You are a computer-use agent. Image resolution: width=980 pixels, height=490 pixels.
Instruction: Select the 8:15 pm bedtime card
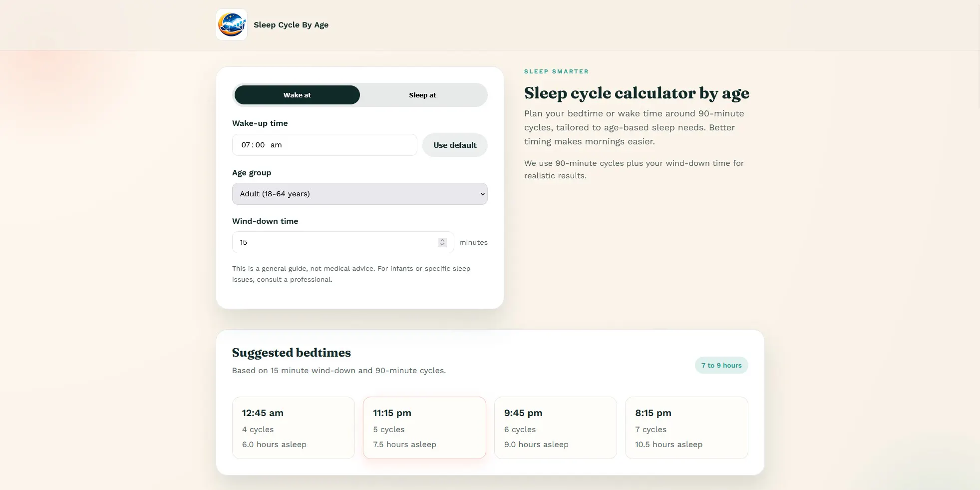[x=686, y=428]
